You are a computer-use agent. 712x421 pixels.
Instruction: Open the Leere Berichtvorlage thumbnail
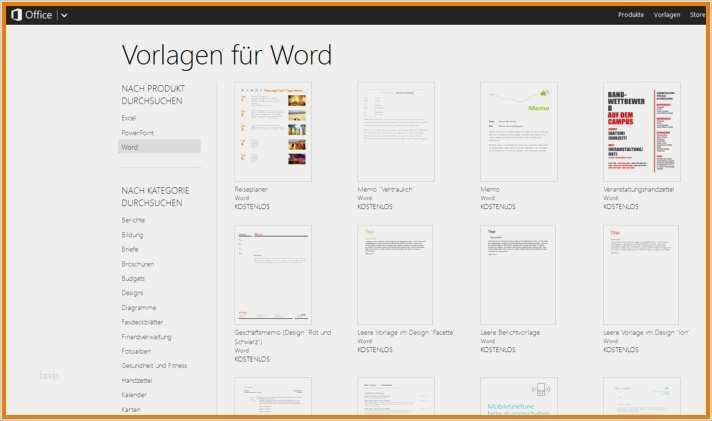point(518,275)
